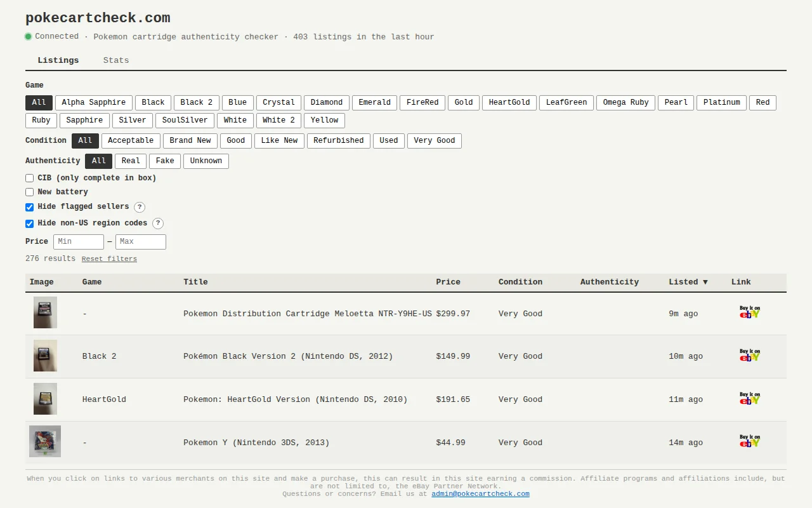Uncheck Hide non-US region codes
The width and height of the screenshot is (812, 508).
[29, 224]
